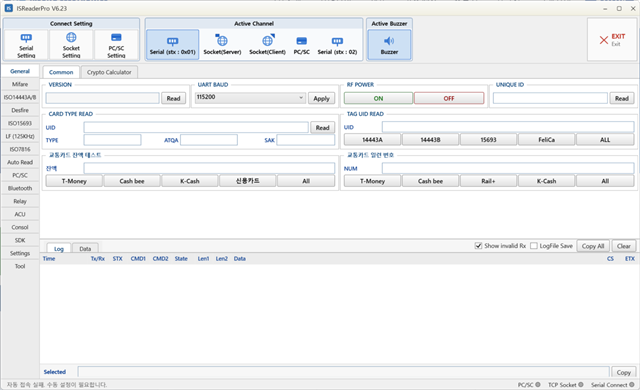
Task: Select ACU in the sidebar
Action: 20,214
